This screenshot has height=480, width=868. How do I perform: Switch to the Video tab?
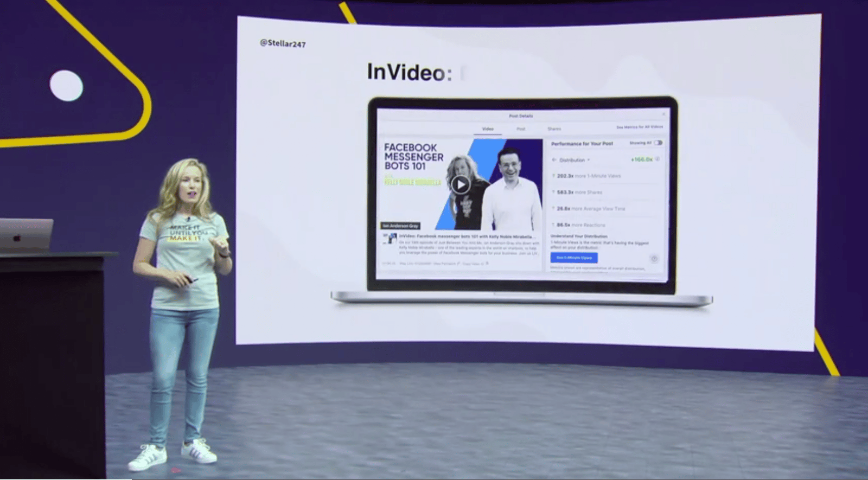[x=488, y=129]
